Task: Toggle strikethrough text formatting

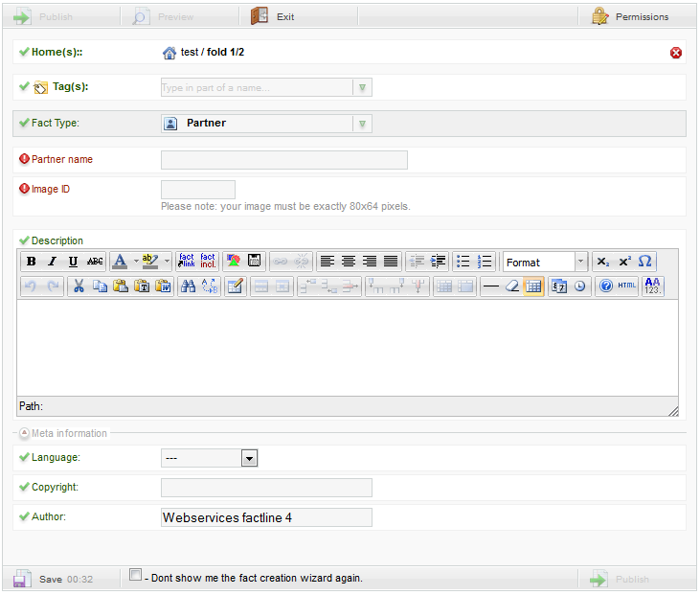Action: 95,262
